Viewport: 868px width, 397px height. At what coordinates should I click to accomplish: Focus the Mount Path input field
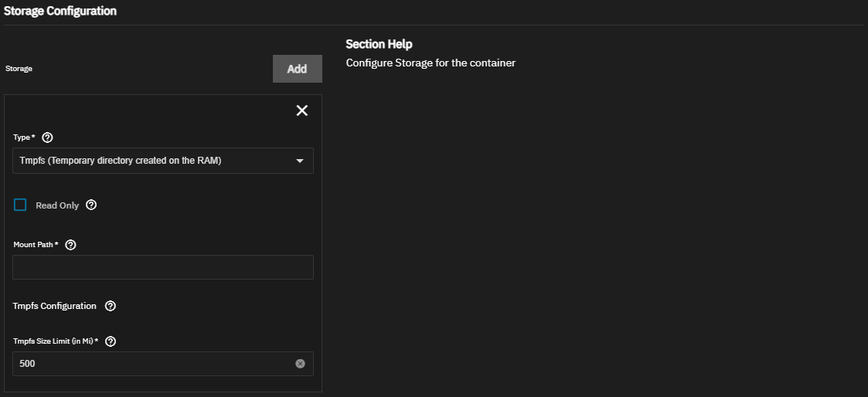click(x=162, y=267)
